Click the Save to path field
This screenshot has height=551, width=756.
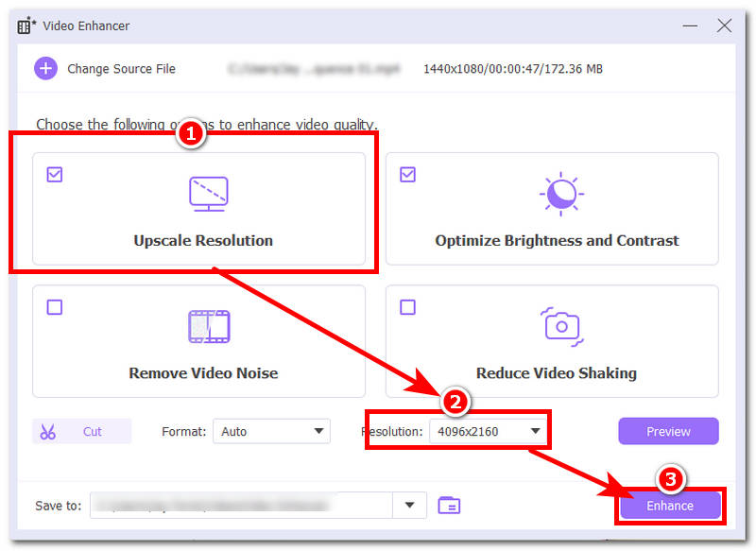(242, 506)
